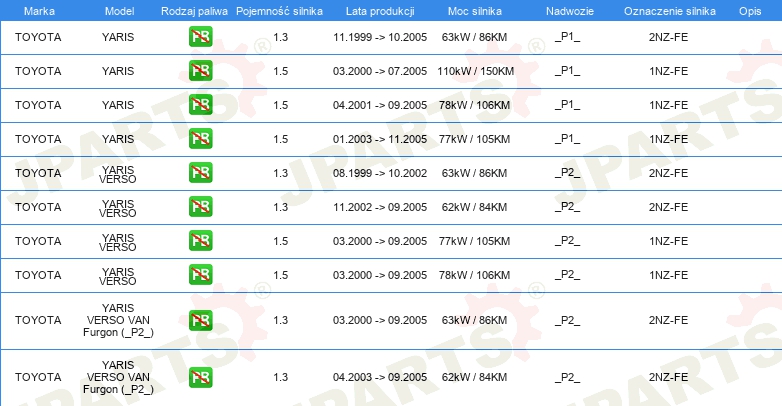The image size is (782, 406).
Task: Click the 110kW / 150KM power cell
Action: 475,71
